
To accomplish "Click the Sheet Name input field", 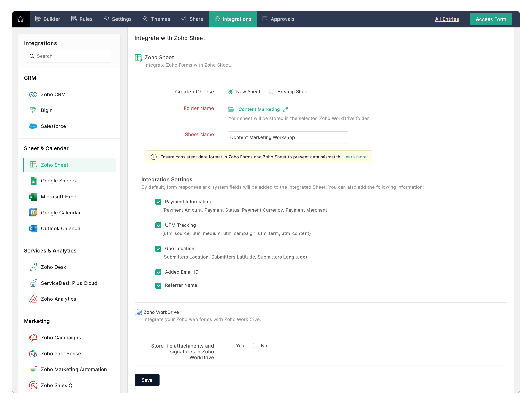I will coord(288,137).
